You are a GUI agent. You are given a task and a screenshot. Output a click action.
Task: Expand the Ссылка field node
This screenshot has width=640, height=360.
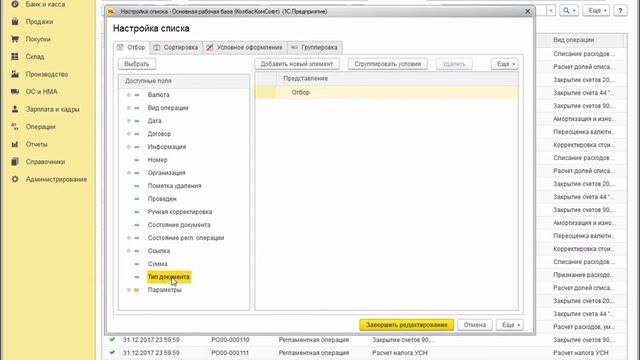tap(129, 251)
